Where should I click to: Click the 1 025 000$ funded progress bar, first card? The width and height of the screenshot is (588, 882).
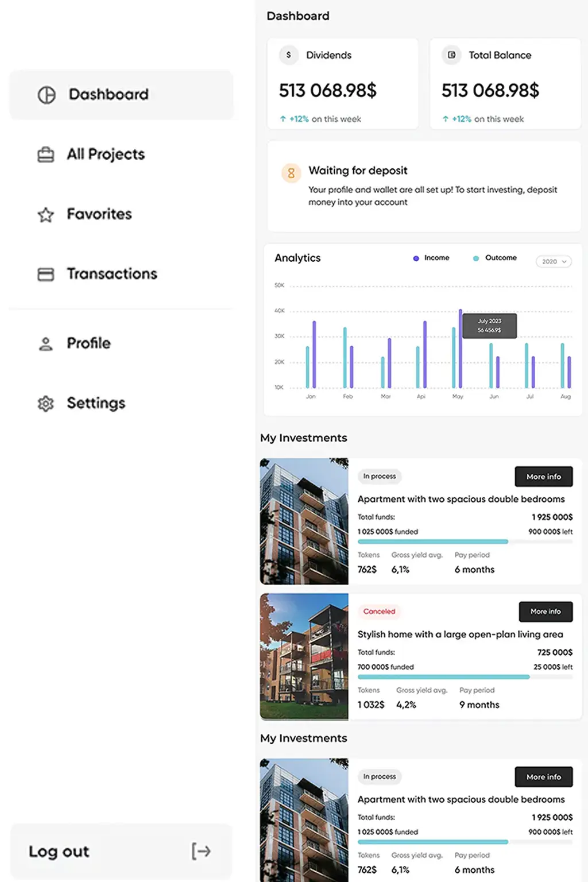click(x=465, y=541)
